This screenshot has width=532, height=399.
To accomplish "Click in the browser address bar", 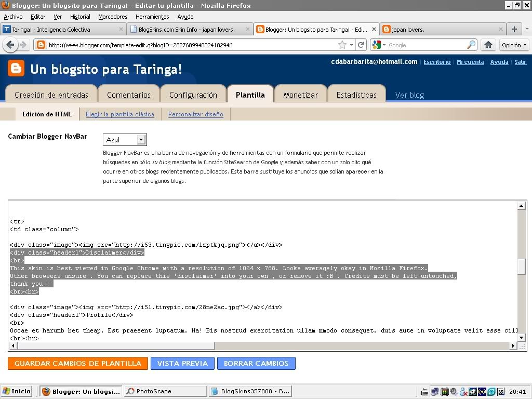I will [190, 45].
